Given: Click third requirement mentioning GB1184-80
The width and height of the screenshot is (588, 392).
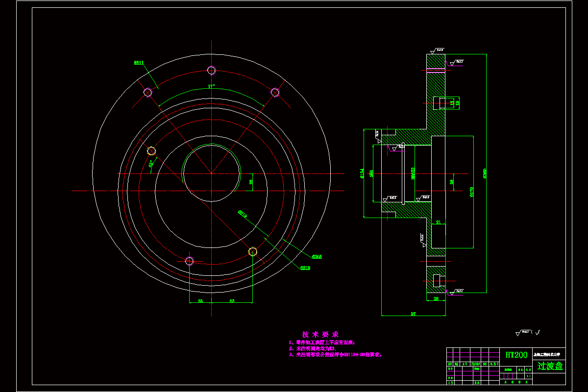Looking at the screenshot, I should point(336,354).
